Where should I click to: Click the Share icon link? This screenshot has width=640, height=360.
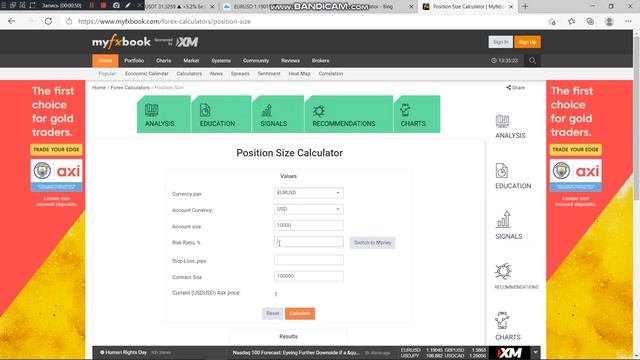coord(516,87)
